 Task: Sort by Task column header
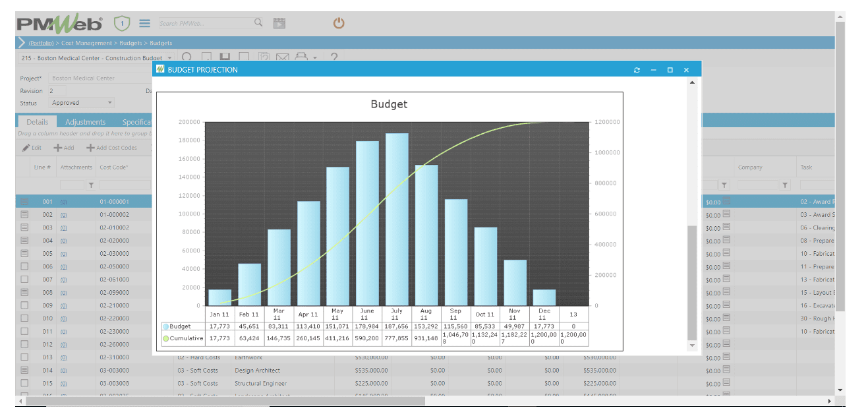pyautogui.click(x=807, y=167)
